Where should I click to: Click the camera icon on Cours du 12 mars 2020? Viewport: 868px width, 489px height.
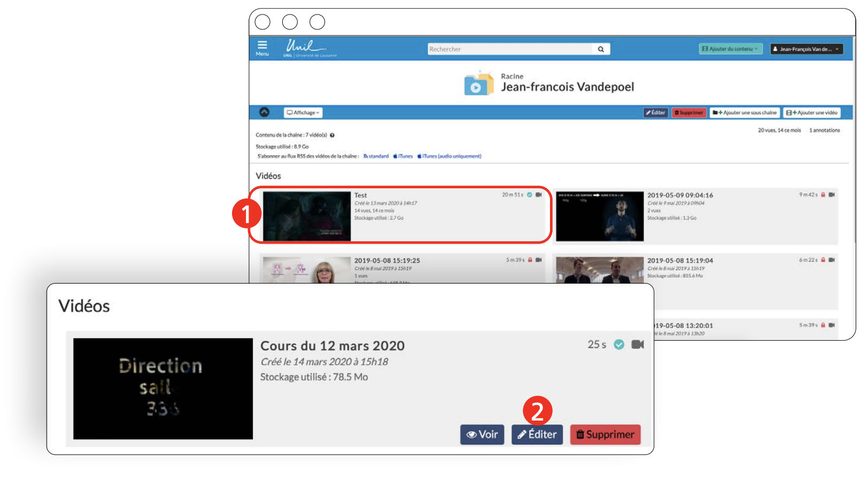click(637, 345)
